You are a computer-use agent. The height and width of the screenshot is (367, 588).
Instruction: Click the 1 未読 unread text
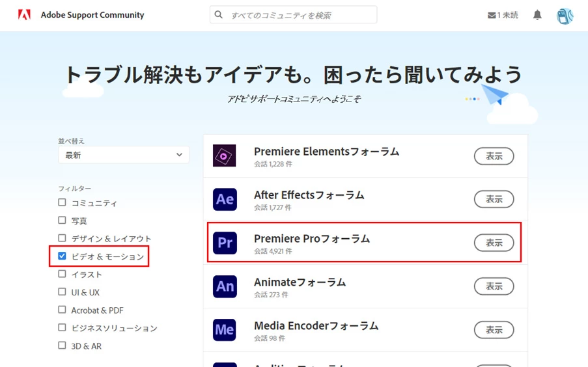point(508,15)
